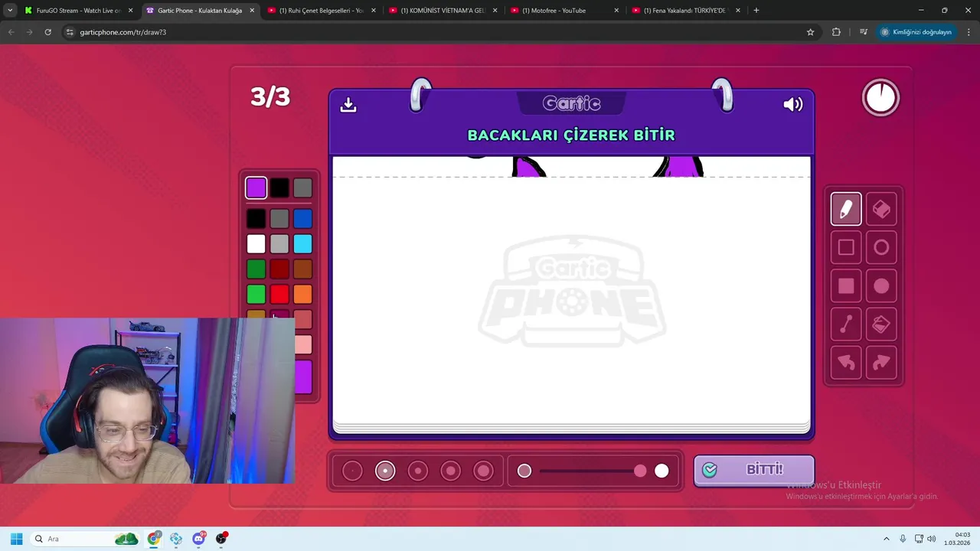The width and height of the screenshot is (980, 551).
Task: Click the garticphone.com address bar
Action: (436, 32)
